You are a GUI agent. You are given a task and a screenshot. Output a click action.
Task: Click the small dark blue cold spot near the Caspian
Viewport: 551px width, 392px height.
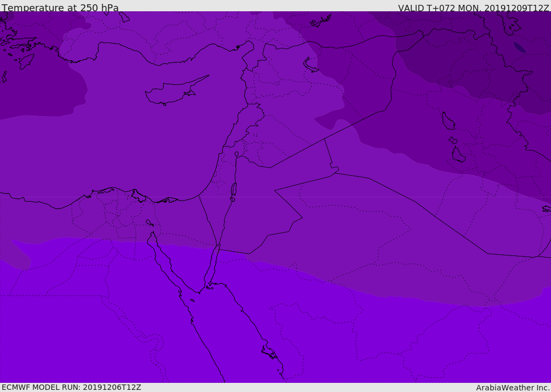click(x=520, y=47)
